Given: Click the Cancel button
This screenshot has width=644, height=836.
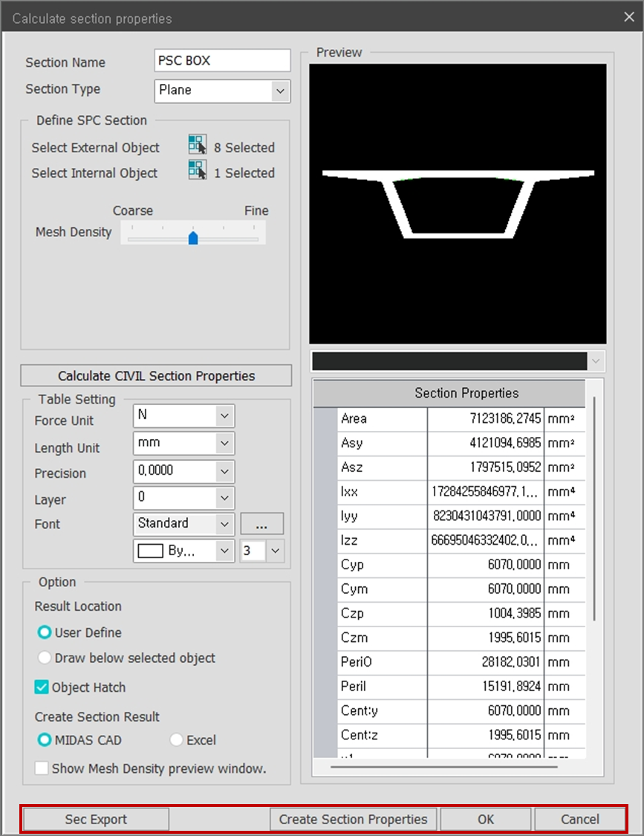Looking at the screenshot, I should coord(580,819).
